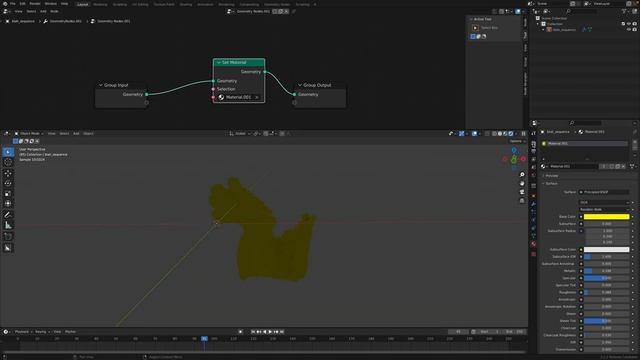Select the Select Box tool in viewport toolbar
Screen dimensions: 640x360
point(8,152)
